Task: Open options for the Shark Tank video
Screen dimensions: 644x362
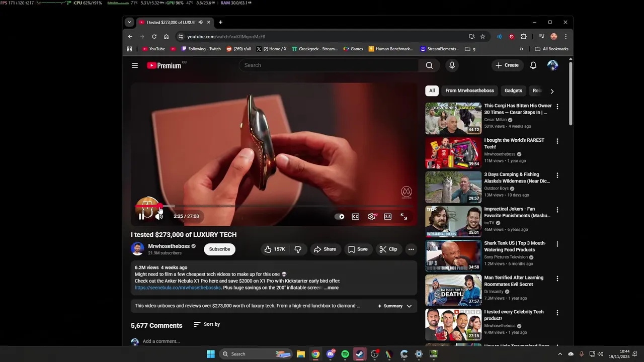Action: pyautogui.click(x=557, y=244)
